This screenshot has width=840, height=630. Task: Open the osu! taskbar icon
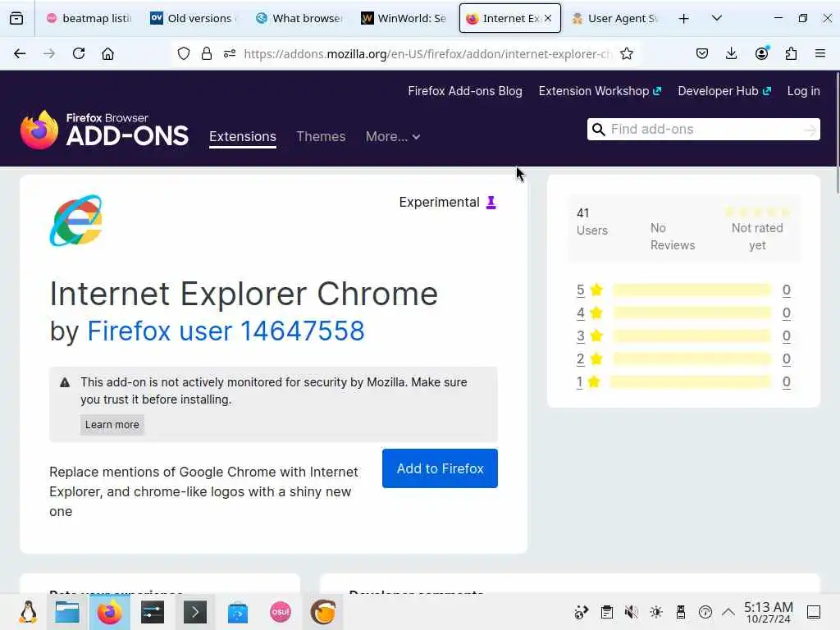pos(281,612)
